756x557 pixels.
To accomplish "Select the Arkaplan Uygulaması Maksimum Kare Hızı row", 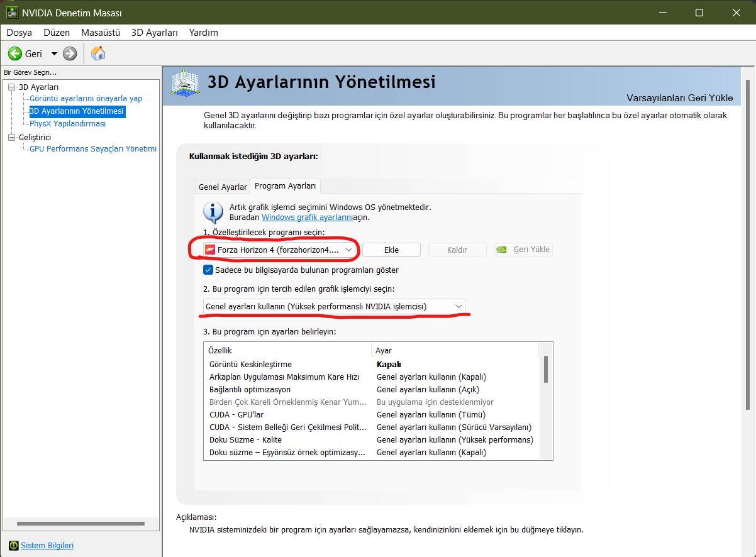I will (371, 377).
